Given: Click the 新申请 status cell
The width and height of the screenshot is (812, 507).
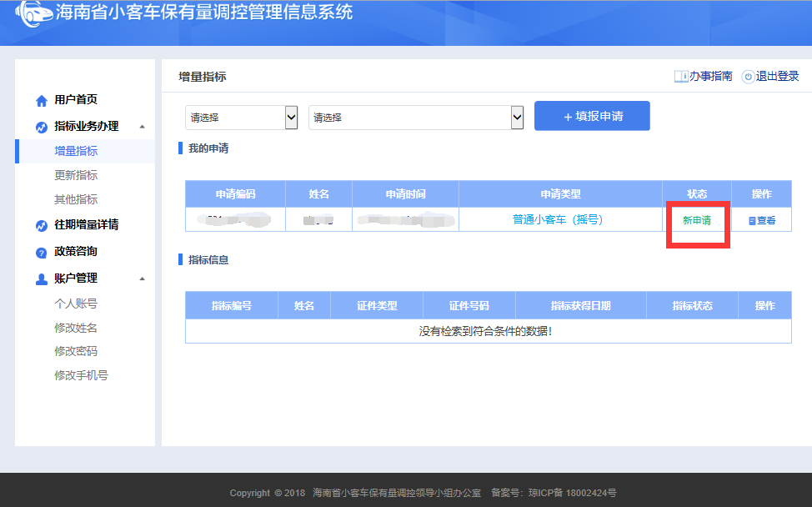Looking at the screenshot, I should (x=697, y=221).
